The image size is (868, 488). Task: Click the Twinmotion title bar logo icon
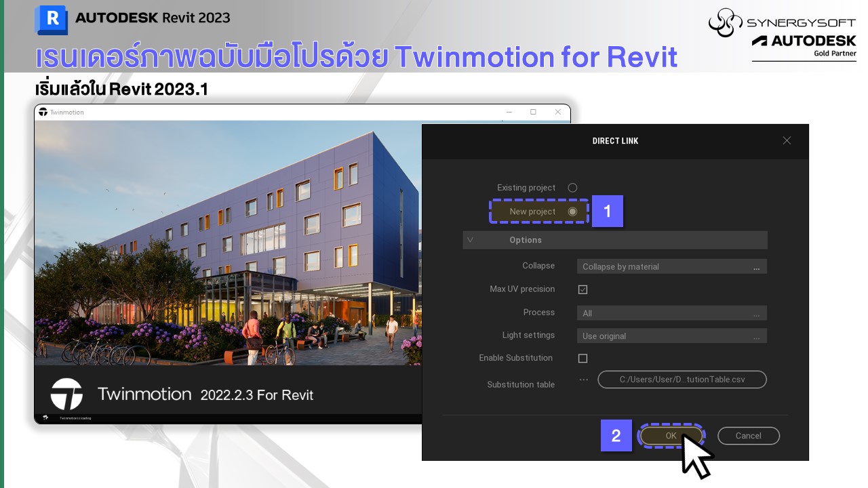click(43, 112)
